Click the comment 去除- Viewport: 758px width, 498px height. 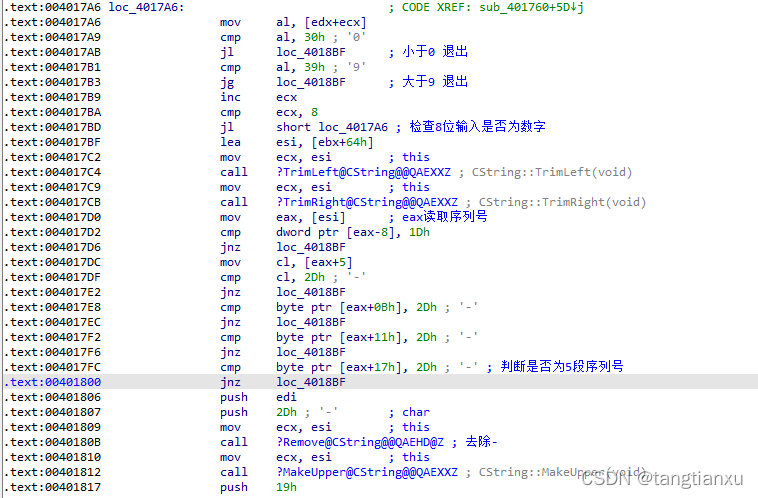click(481, 441)
